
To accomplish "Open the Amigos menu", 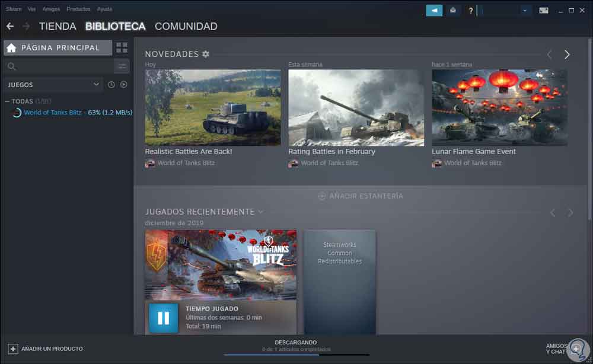I will [x=51, y=9].
